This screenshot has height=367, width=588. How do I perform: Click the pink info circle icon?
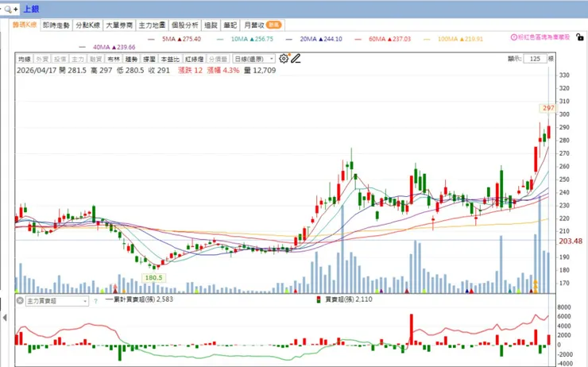[514, 37]
